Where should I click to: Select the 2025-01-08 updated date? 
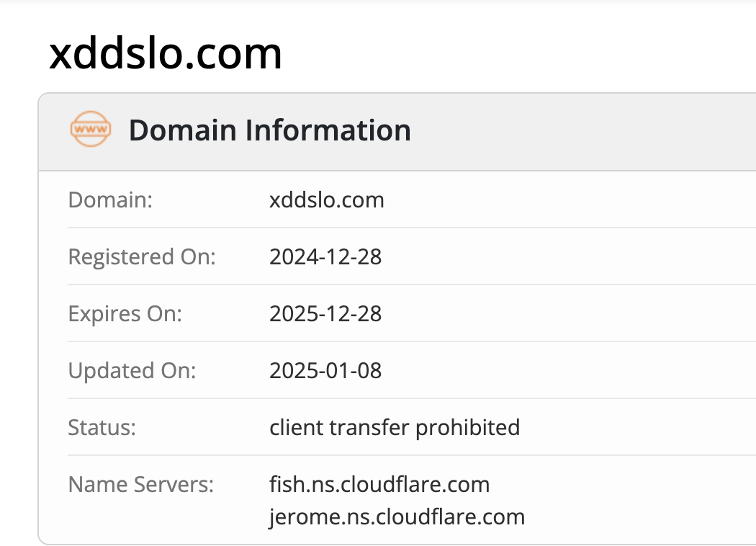[325, 370]
